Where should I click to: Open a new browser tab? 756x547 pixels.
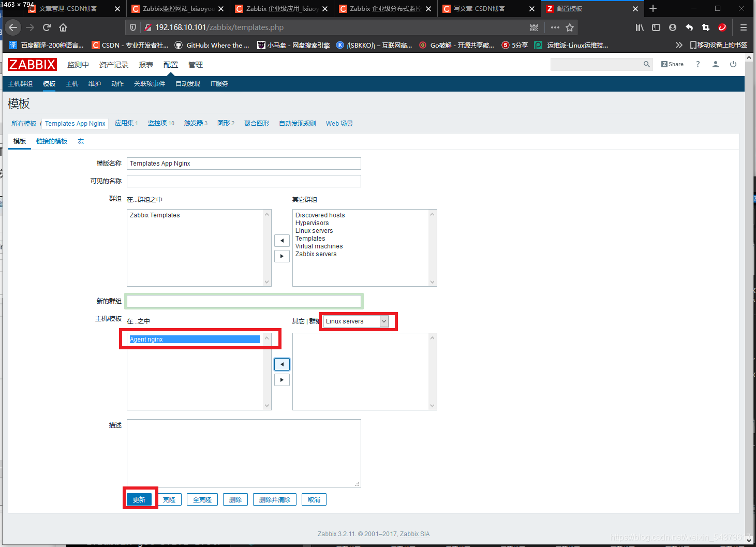pyautogui.click(x=653, y=8)
